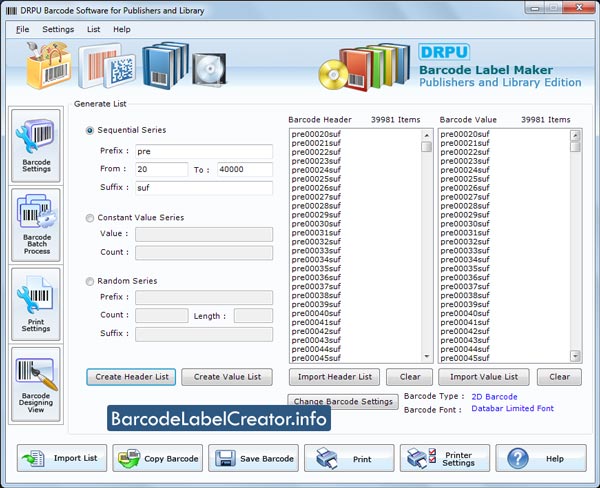600x488 pixels.
Task: Click the Random Series Prefix field
Action: point(204,297)
